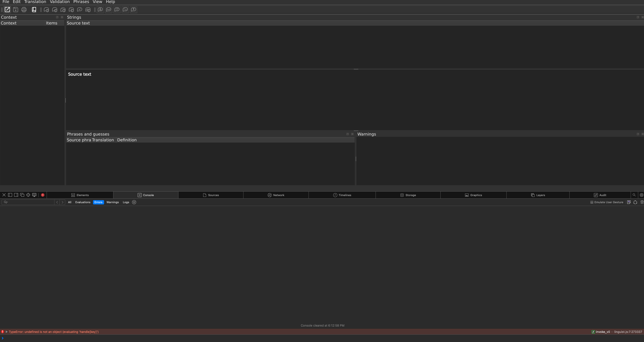The height and width of the screenshot is (342, 644).
Task: Filter console by Logs
Action: pyautogui.click(x=126, y=202)
